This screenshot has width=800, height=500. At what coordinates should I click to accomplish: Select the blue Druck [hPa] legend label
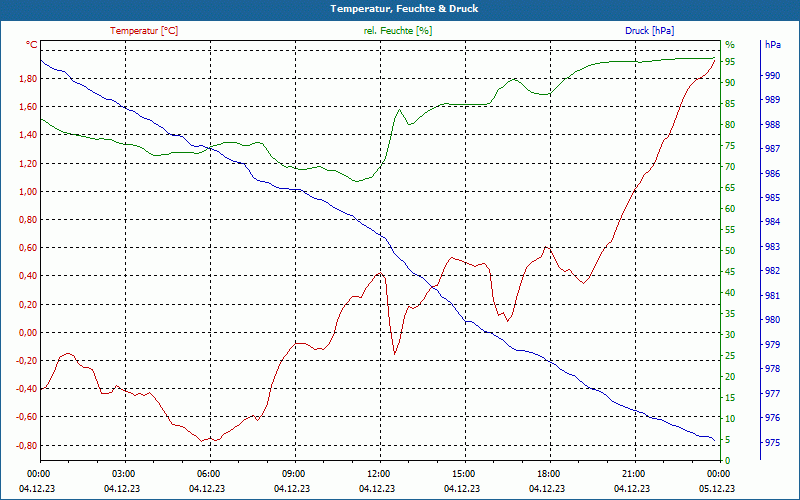click(x=649, y=31)
